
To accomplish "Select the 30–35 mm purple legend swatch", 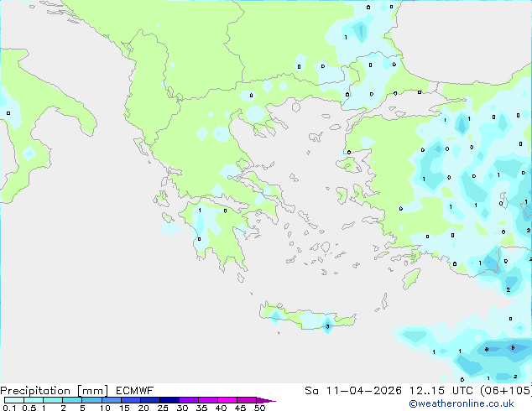I will tap(188, 400).
